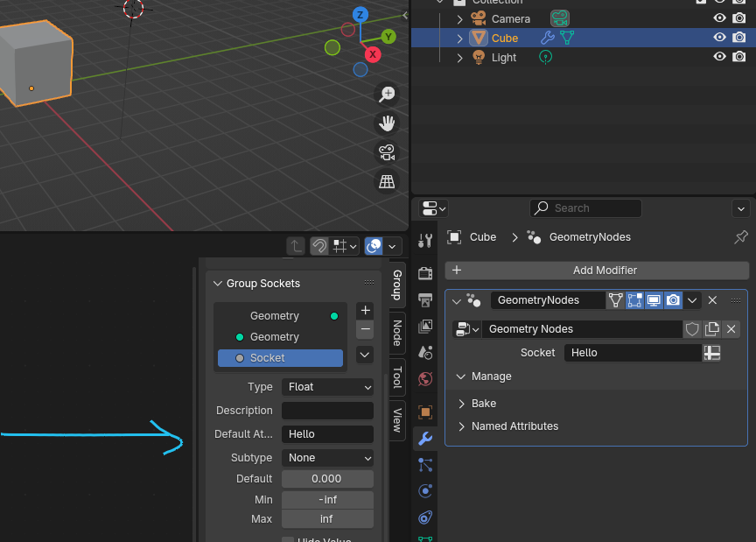Toggle Socket attribute input spreadsheet icon
The width and height of the screenshot is (756, 542).
711,353
